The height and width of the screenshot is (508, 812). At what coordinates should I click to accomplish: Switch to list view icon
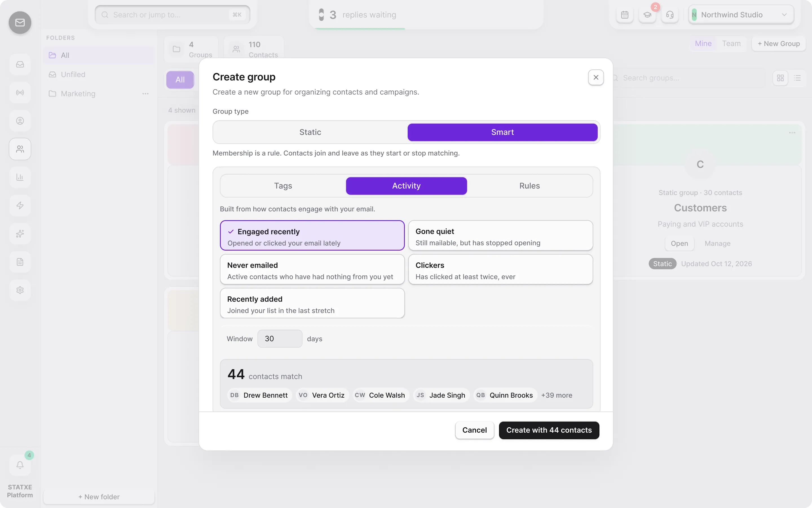click(797, 78)
